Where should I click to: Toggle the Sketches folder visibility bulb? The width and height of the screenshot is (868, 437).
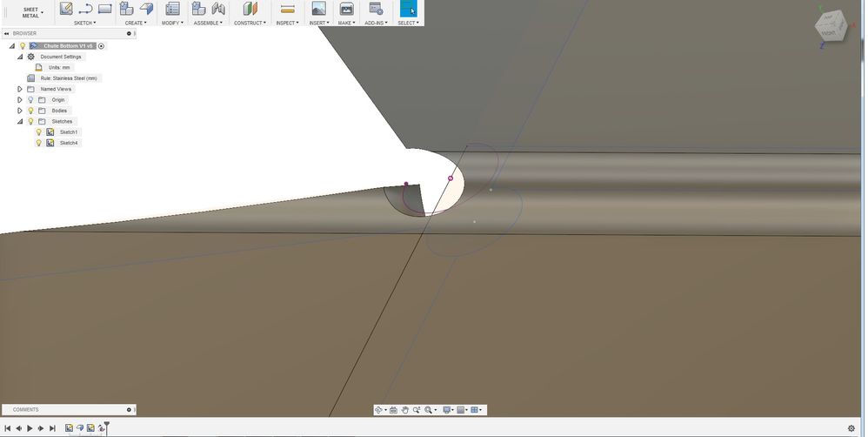pyautogui.click(x=30, y=121)
